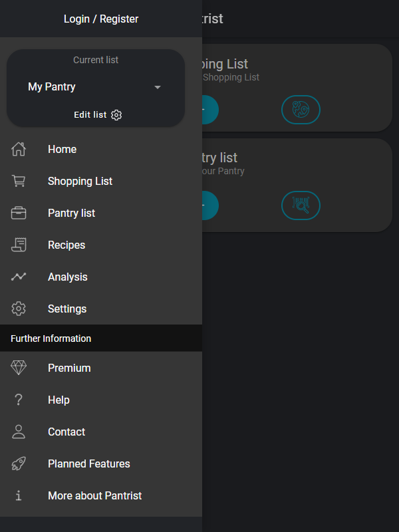Click the Pantry list briefcase icon

tap(19, 213)
